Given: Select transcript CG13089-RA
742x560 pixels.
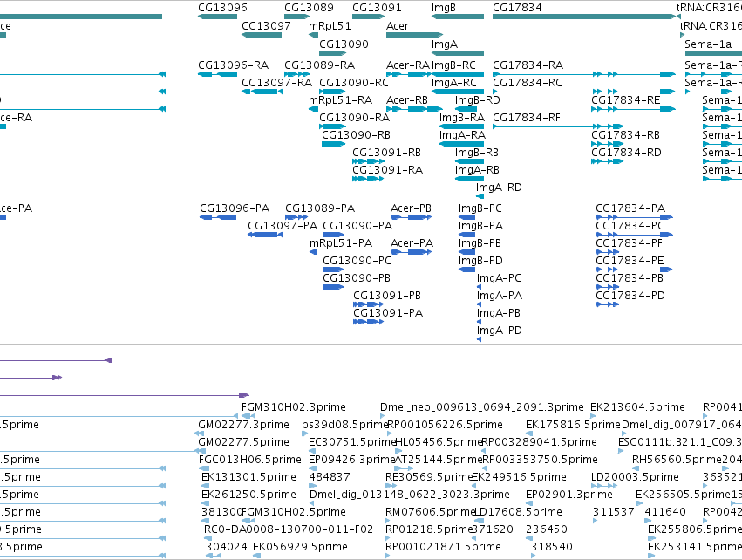Looking at the screenshot, I should [319, 65].
